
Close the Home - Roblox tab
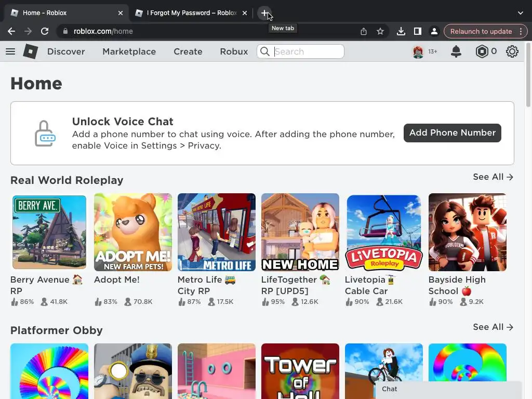click(x=121, y=13)
